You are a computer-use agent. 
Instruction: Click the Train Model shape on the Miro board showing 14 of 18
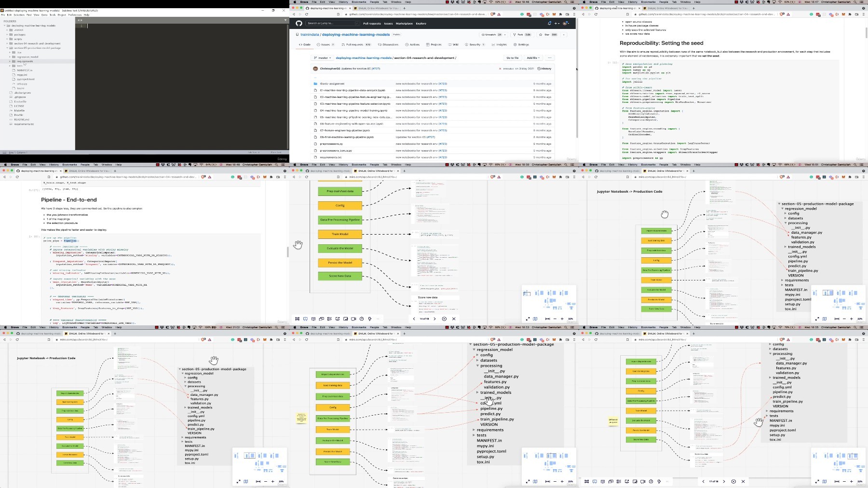click(340, 234)
